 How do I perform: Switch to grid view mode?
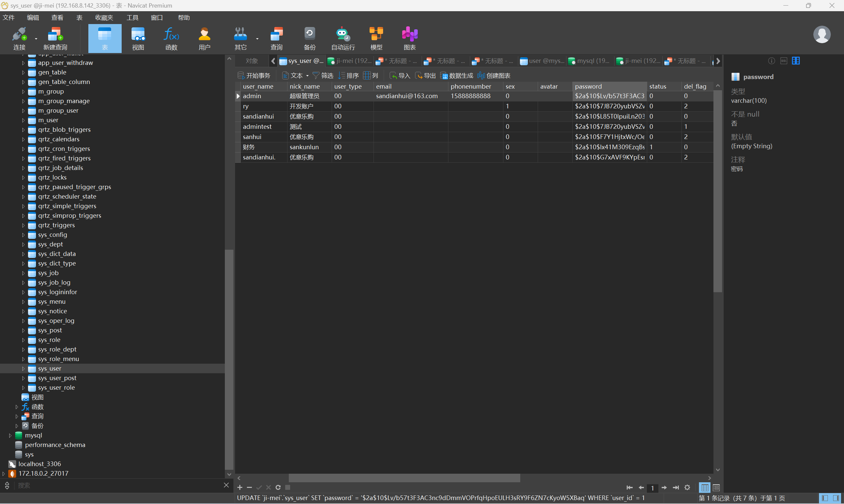[x=705, y=488]
